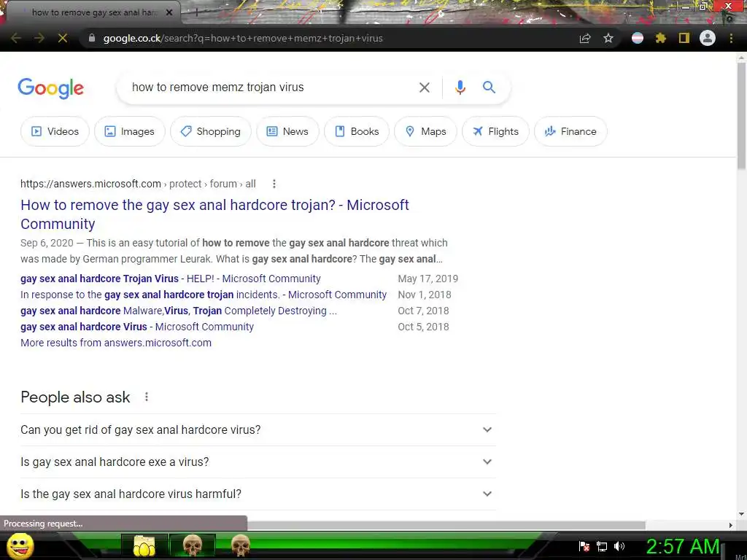Click the browser forward arrow
747x560 pixels.
(x=39, y=38)
